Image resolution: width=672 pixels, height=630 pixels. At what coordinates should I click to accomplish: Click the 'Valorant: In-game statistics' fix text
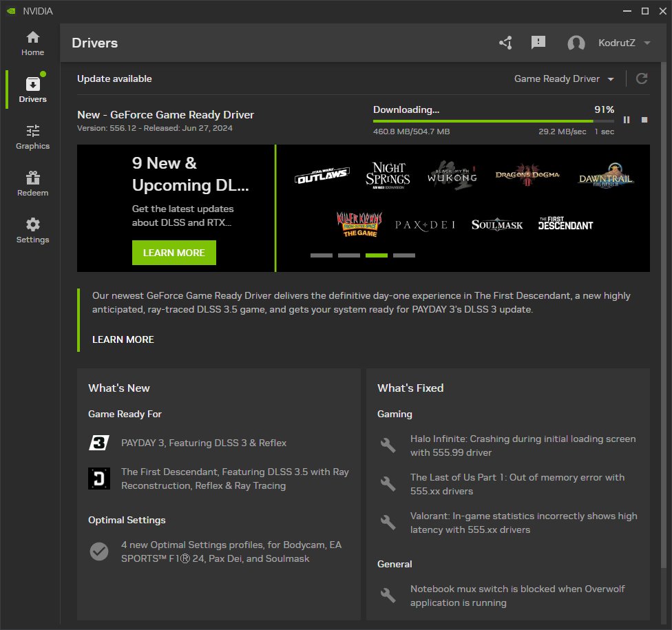[x=524, y=523]
